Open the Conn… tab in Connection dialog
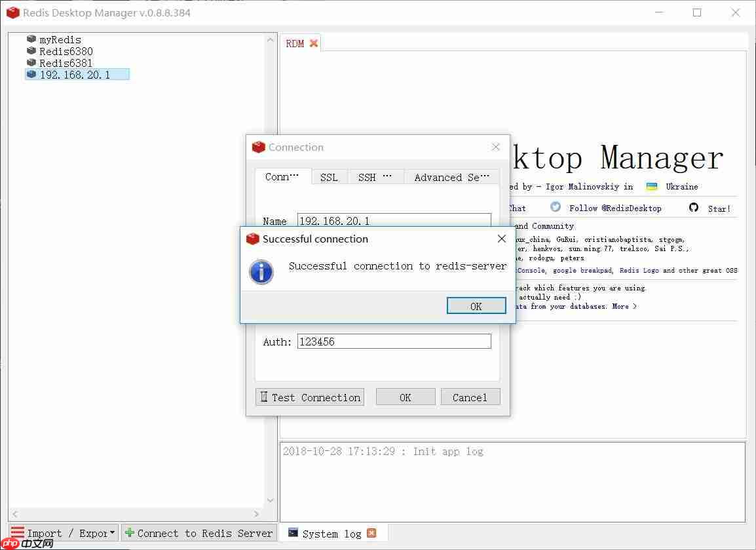The width and height of the screenshot is (756, 550). [282, 177]
